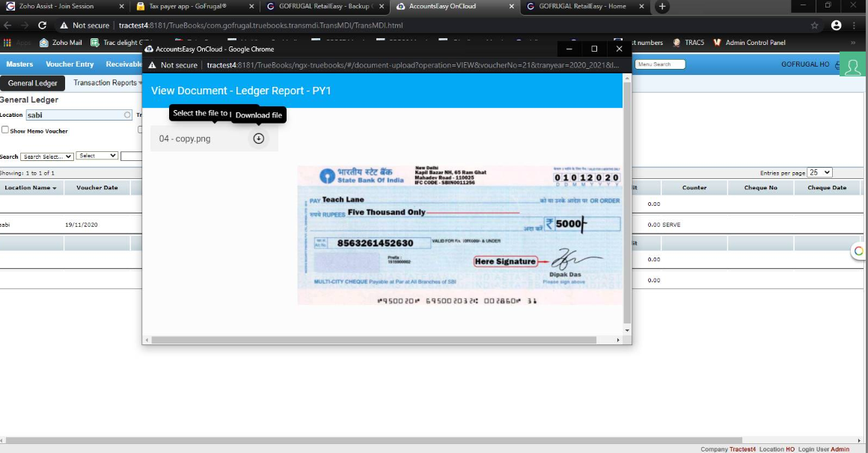The width and height of the screenshot is (868, 453).
Task: View main window Not secure warning icon
Action: tap(64, 25)
